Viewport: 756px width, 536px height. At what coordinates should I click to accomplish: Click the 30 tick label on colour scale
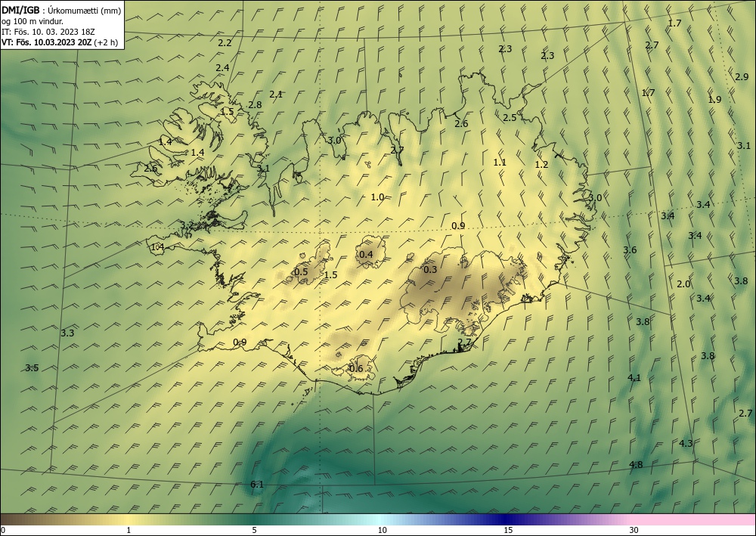[x=634, y=531]
